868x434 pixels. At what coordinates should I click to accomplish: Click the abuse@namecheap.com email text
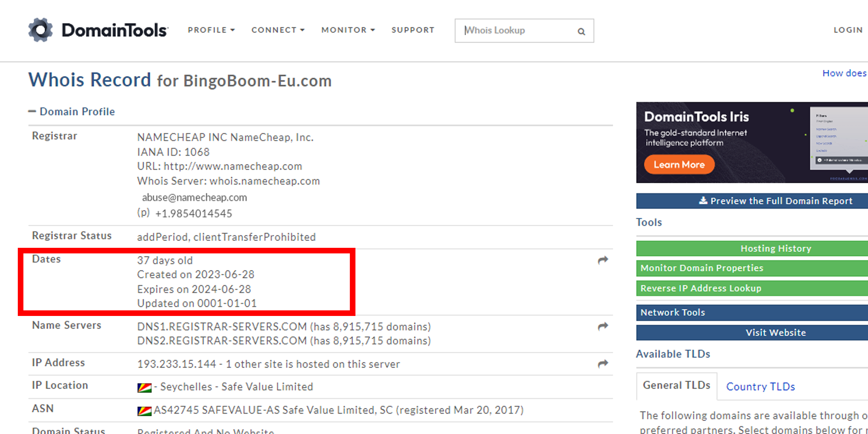[x=194, y=197]
